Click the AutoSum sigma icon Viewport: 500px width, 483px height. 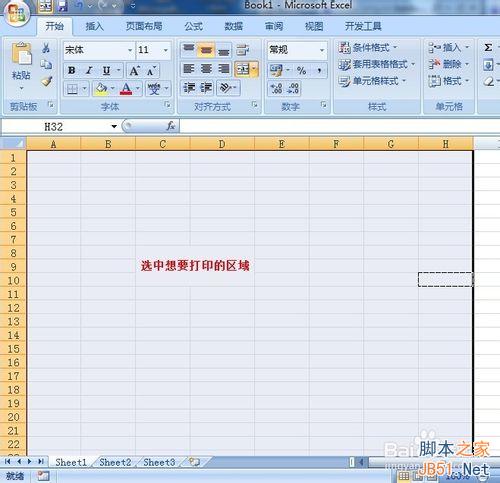point(488,48)
